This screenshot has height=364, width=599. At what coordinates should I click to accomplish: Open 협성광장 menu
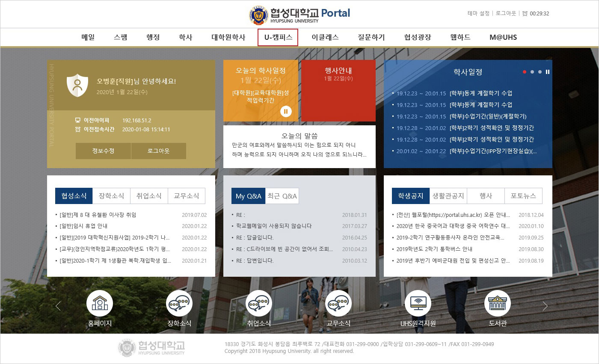(418, 37)
